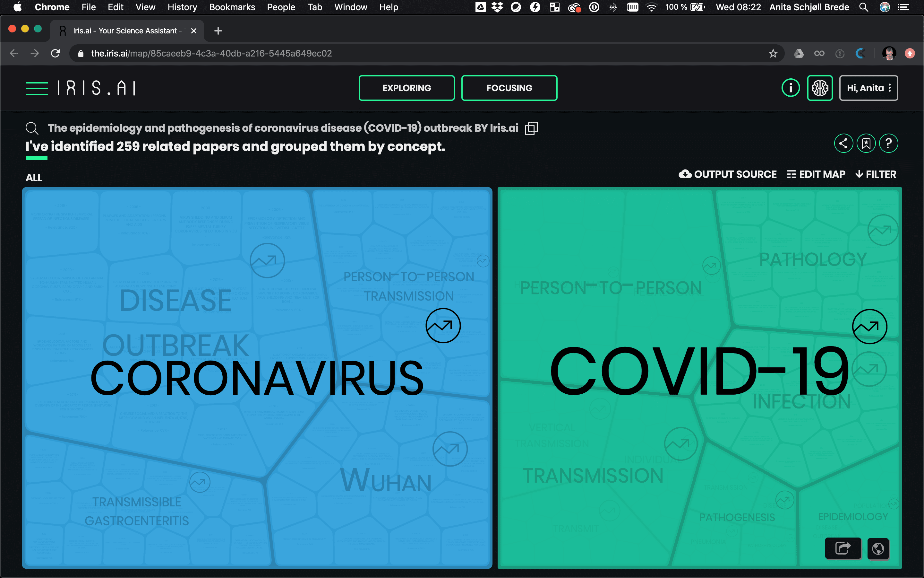Viewport: 924px width, 578px height.
Task: Bookmark page with the star icon
Action: click(773, 54)
